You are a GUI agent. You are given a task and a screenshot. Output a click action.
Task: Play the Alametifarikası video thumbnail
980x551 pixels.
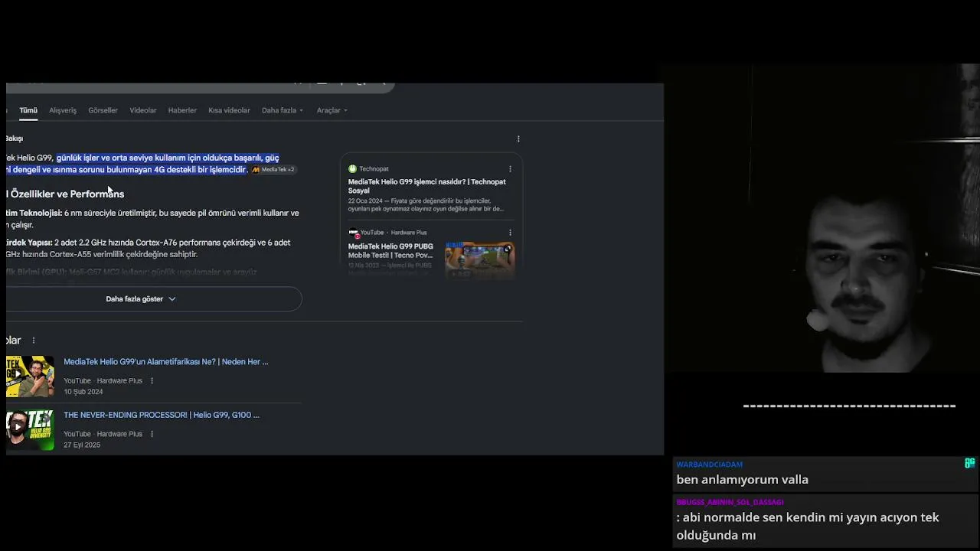coord(30,377)
